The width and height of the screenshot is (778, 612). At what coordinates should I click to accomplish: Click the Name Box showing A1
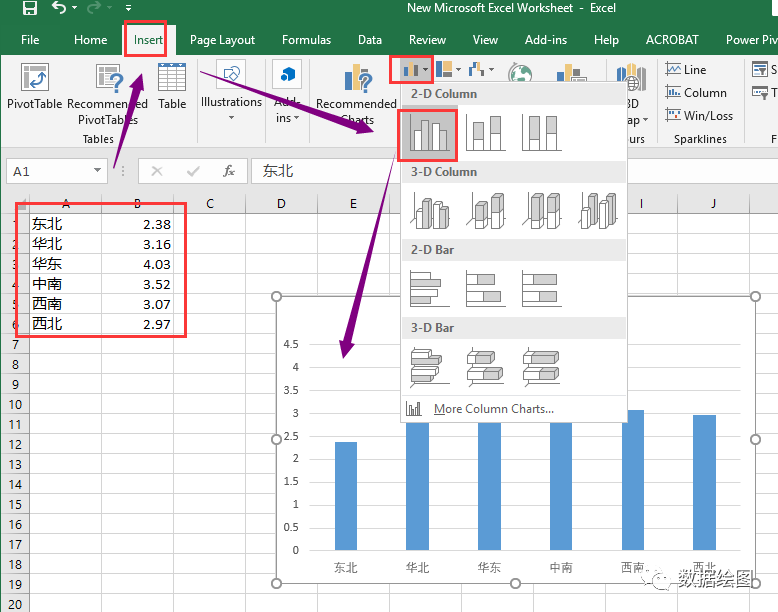click(x=49, y=171)
